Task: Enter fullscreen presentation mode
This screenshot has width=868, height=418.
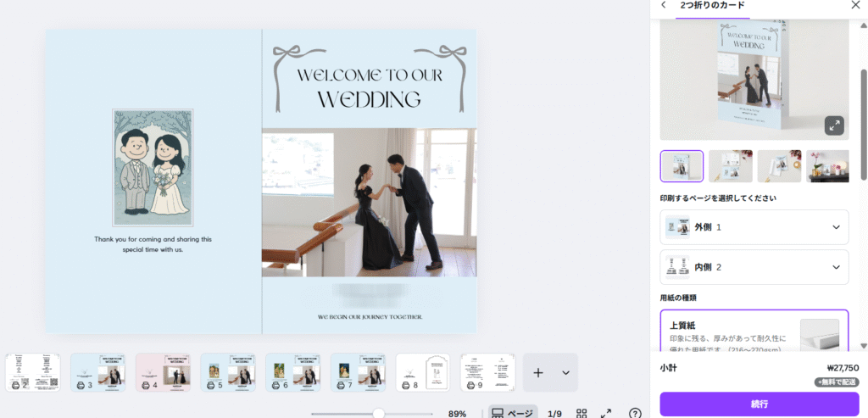Action: [606, 414]
